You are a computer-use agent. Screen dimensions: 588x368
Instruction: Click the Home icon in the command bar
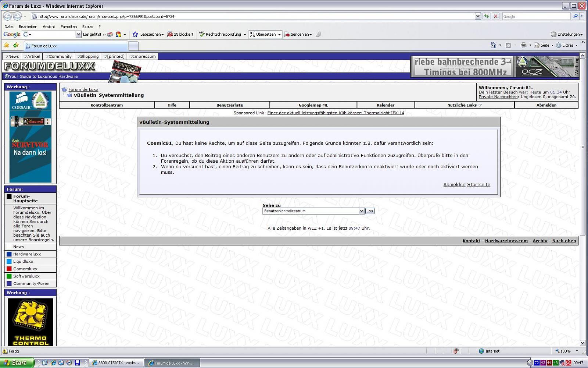pos(494,45)
